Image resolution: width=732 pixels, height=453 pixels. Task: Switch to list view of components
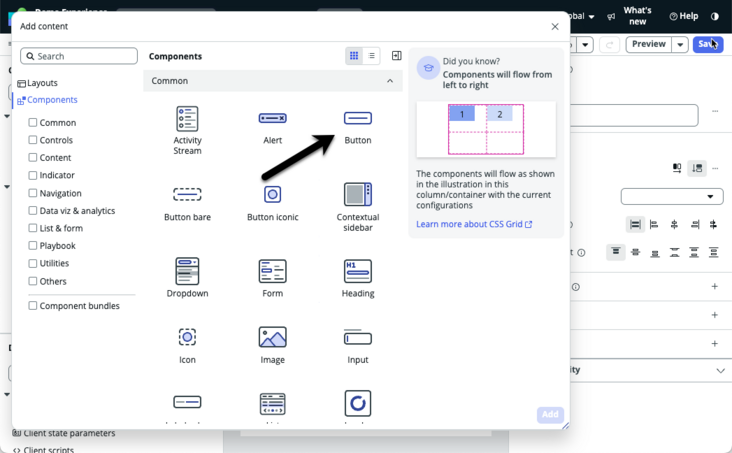[371, 56]
